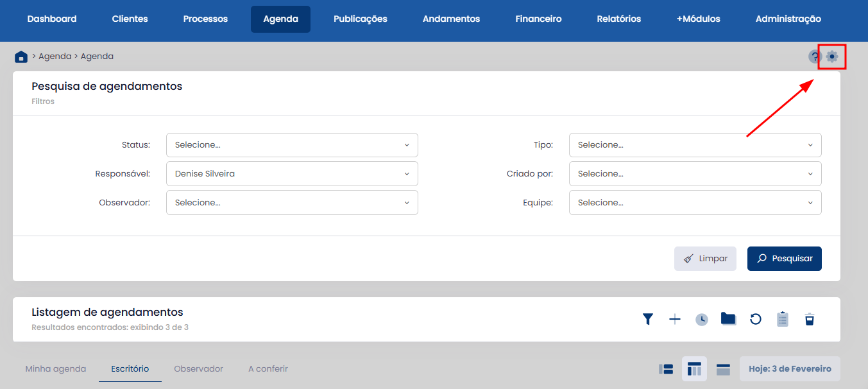
Task: Click the funnel filter icon
Action: 648,319
